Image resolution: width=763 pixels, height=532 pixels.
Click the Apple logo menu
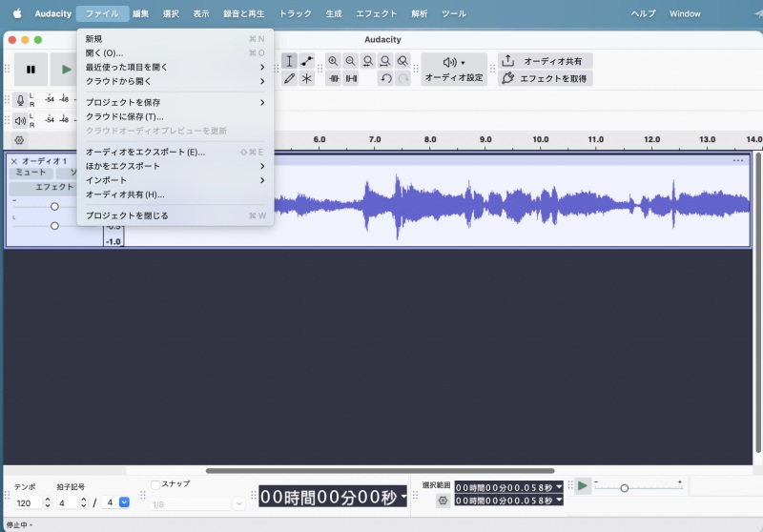pyautogui.click(x=17, y=13)
